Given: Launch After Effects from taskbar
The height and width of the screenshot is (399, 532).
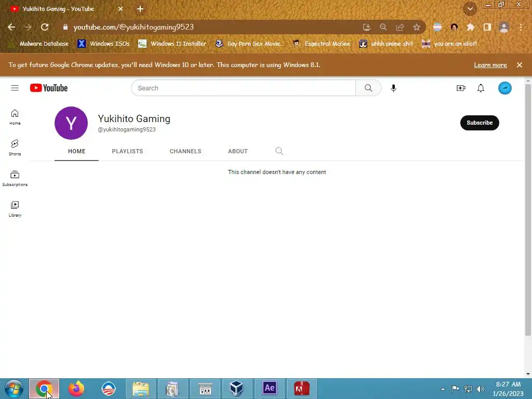Looking at the screenshot, I should point(270,389).
